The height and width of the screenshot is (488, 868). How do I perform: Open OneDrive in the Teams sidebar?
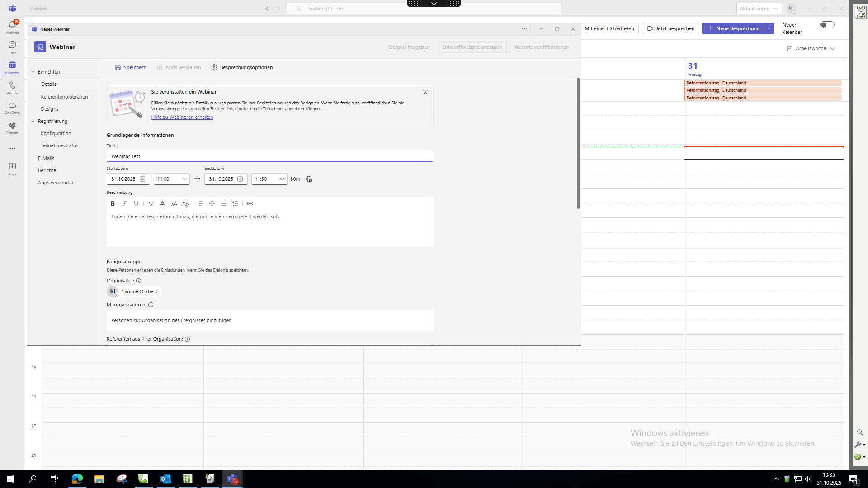coord(12,108)
